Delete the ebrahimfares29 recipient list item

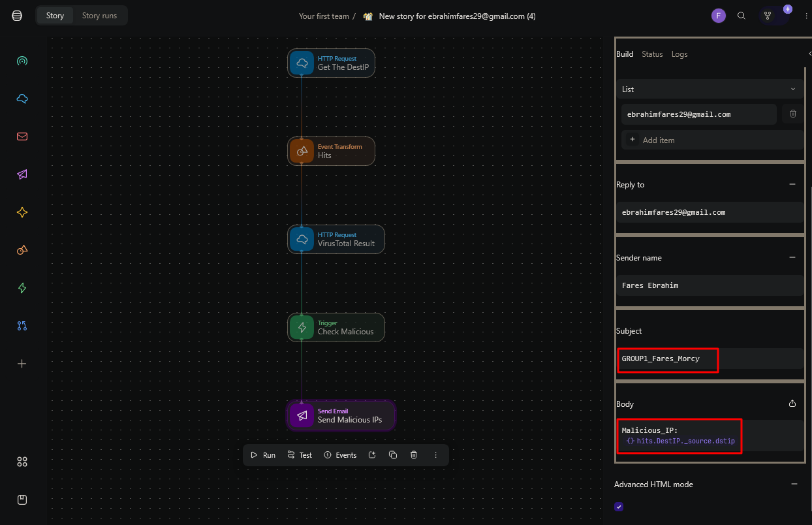click(792, 114)
